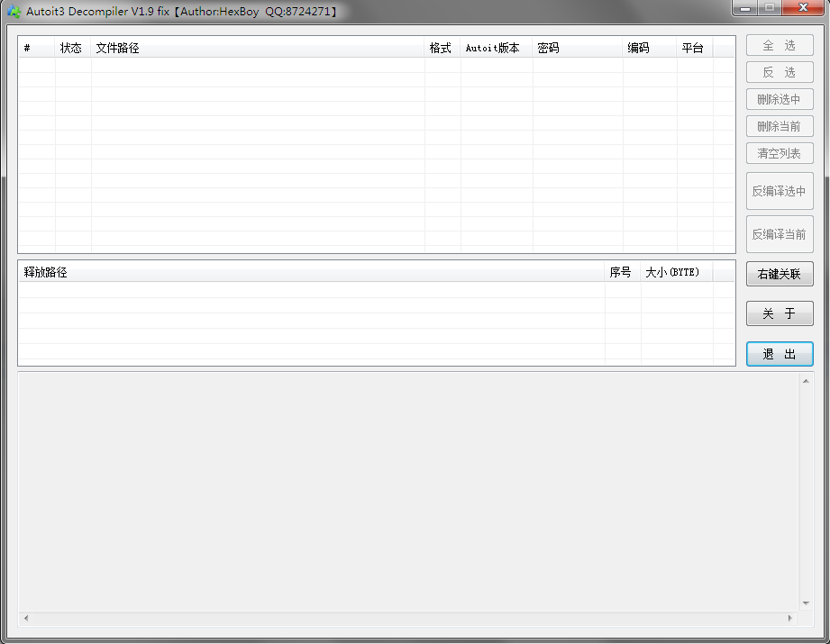
Task: Click the 退出 (exit) button
Action: click(780, 354)
